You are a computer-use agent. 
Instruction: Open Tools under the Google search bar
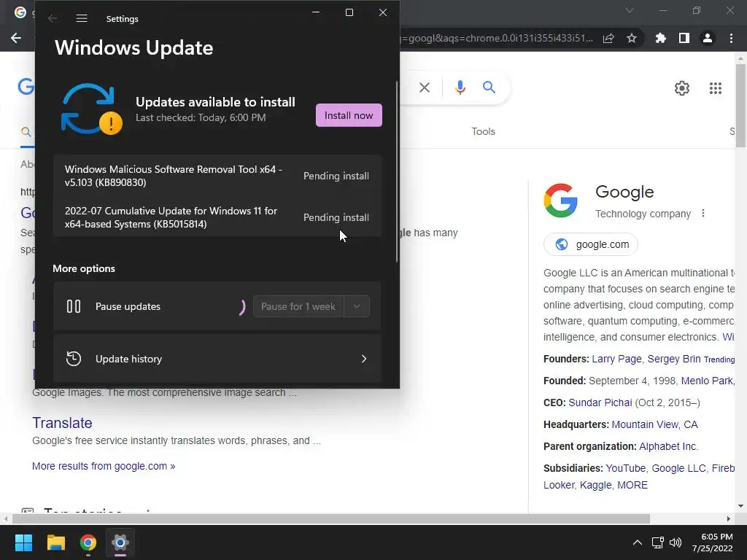(483, 131)
